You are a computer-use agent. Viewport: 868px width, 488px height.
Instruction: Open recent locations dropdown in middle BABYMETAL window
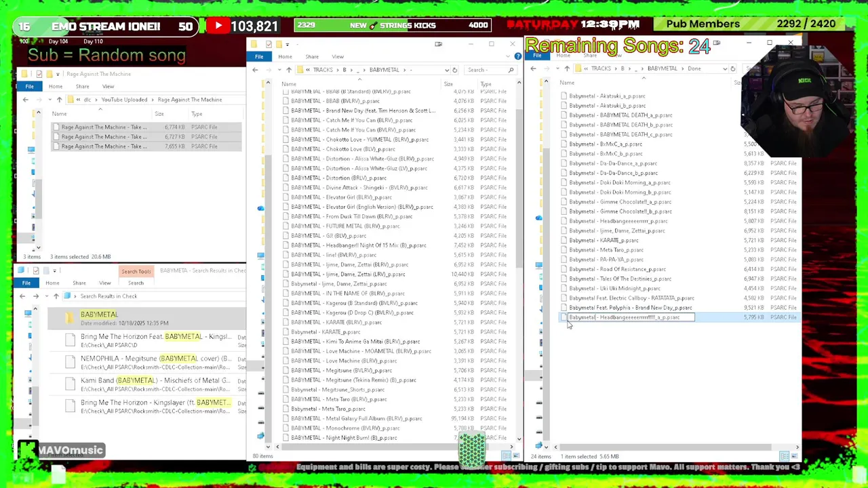click(x=278, y=70)
